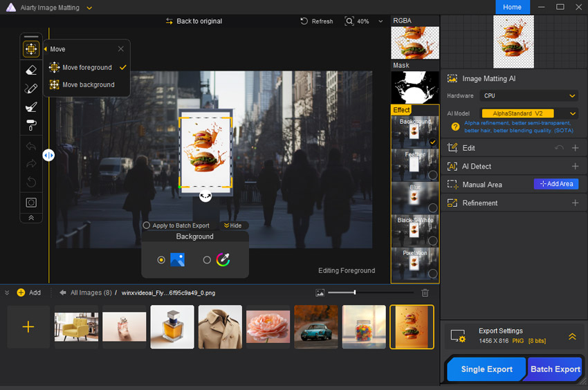
Task: Click the resize handle below the burger foreground
Action: [x=205, y=196]
